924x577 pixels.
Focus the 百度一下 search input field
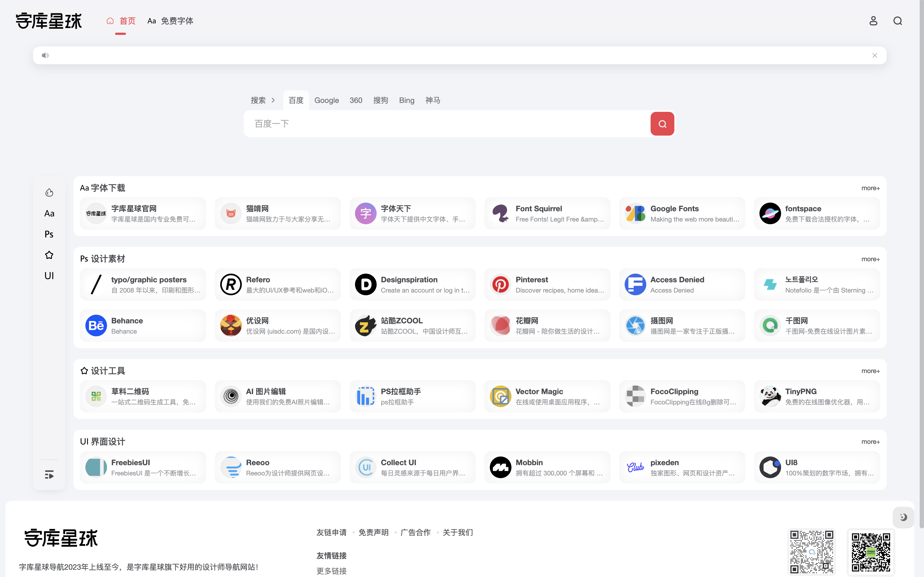pos(447,124)
